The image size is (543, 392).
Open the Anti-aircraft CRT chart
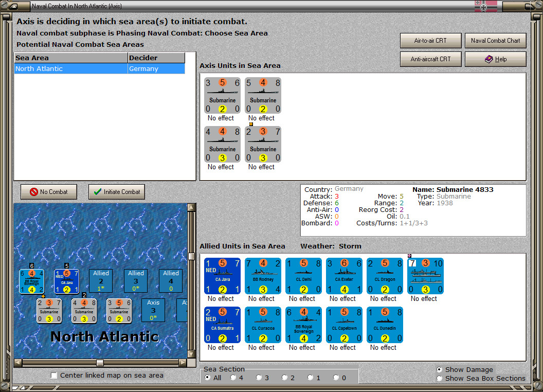pyautogui.click(x=430, y=59)
